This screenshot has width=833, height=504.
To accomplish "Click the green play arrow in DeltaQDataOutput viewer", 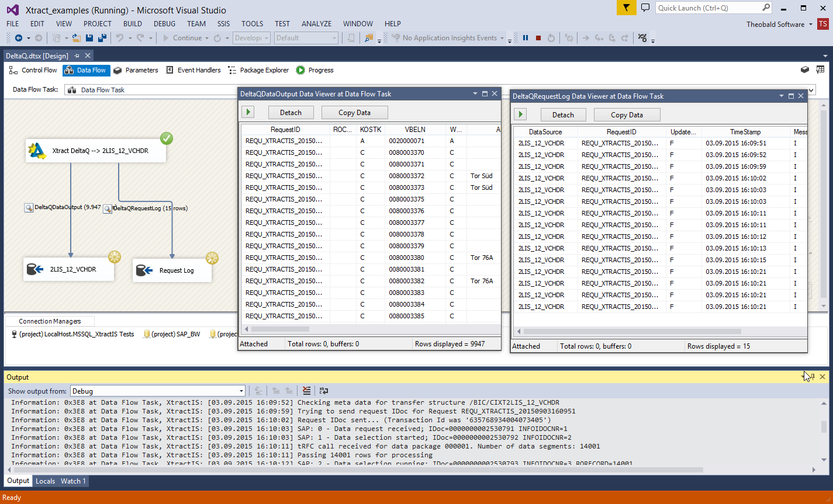I will tap(248, 112).
